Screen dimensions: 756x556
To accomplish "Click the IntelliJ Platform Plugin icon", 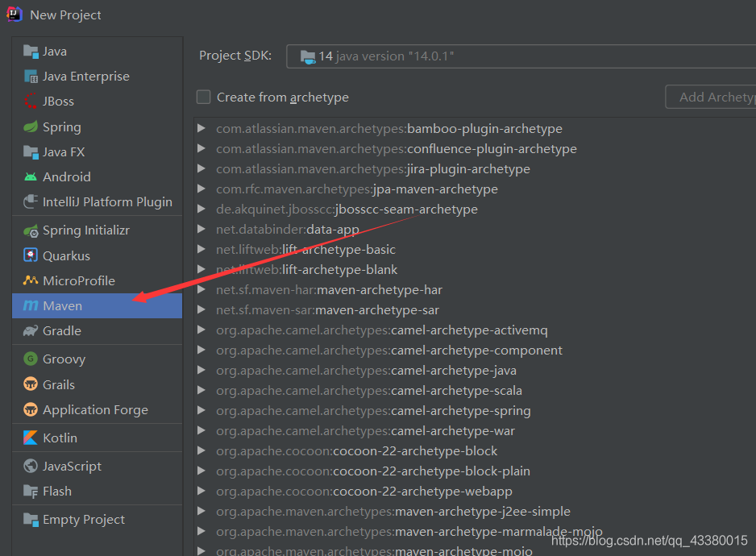I will coord(31,201).
